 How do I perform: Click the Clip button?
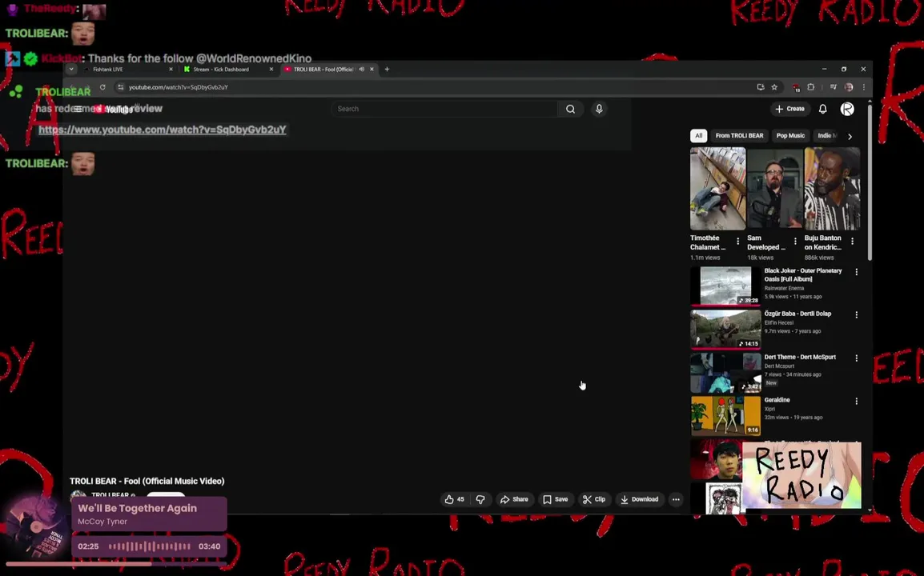tap(593, 499)
